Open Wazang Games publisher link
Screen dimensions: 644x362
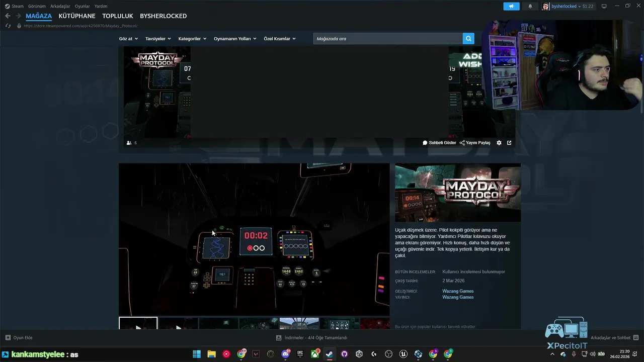[458, 297]
